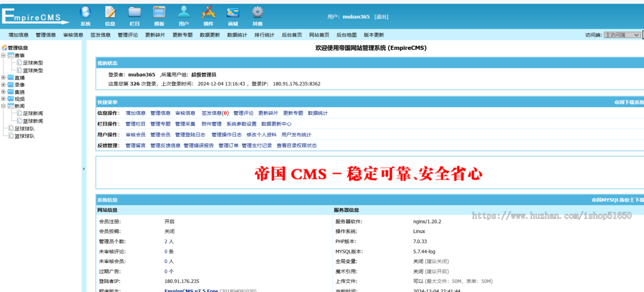Select 足球类型 in the sidebar tree
Viewport: 644px width, 292px height.
pos(33,63)
